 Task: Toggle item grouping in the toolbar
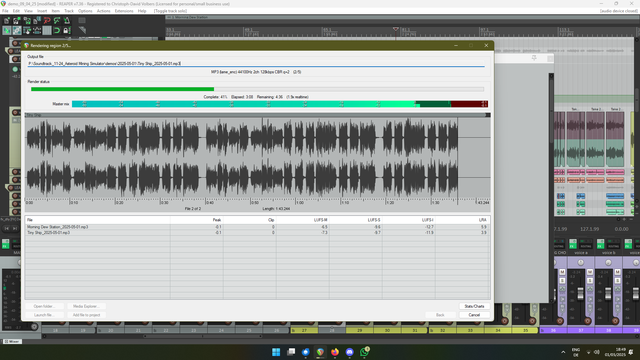(17, 30)
